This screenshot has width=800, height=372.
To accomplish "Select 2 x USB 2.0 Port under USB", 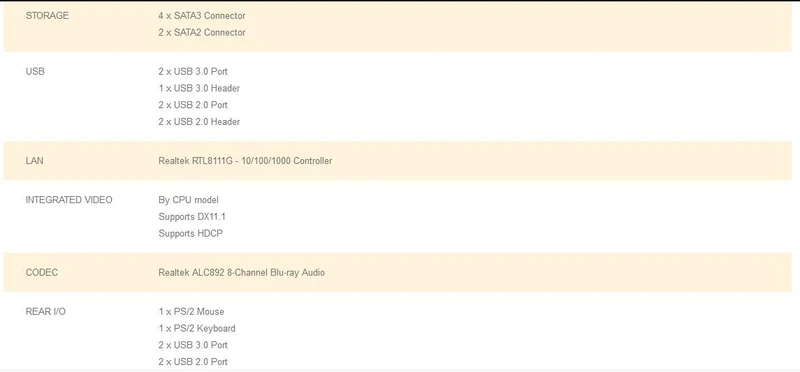I will 193,105.
